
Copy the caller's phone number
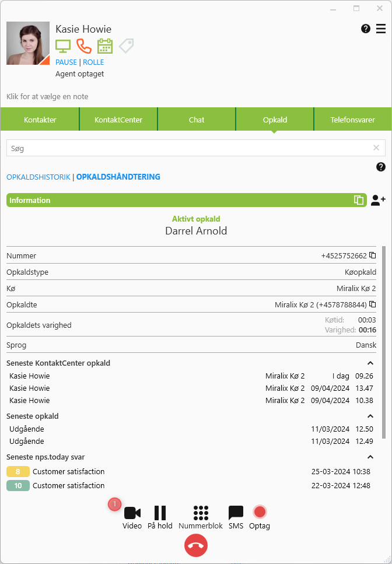coord(372,255)
